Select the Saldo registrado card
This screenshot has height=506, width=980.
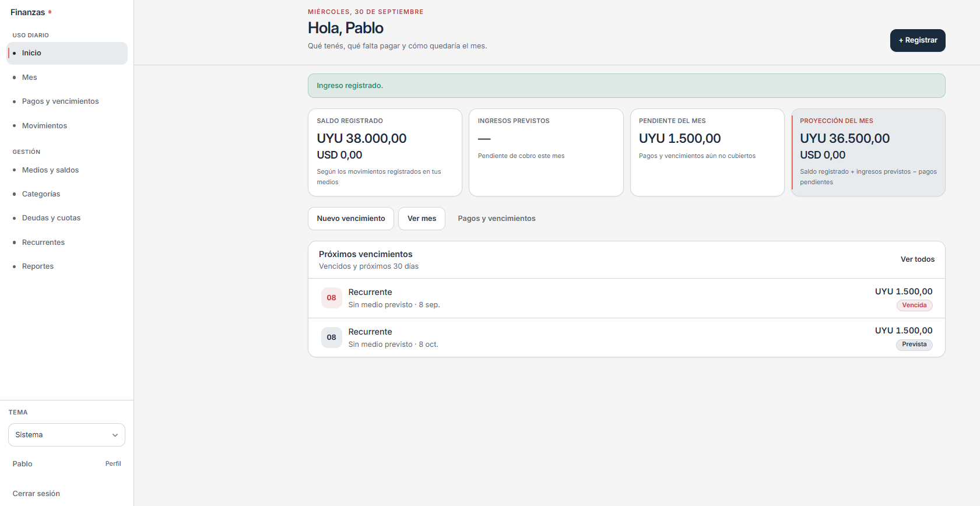[x=385, y=153]
